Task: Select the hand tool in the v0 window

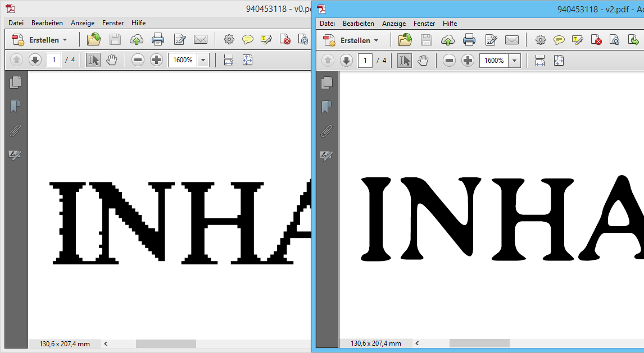Action: (112, 60)
